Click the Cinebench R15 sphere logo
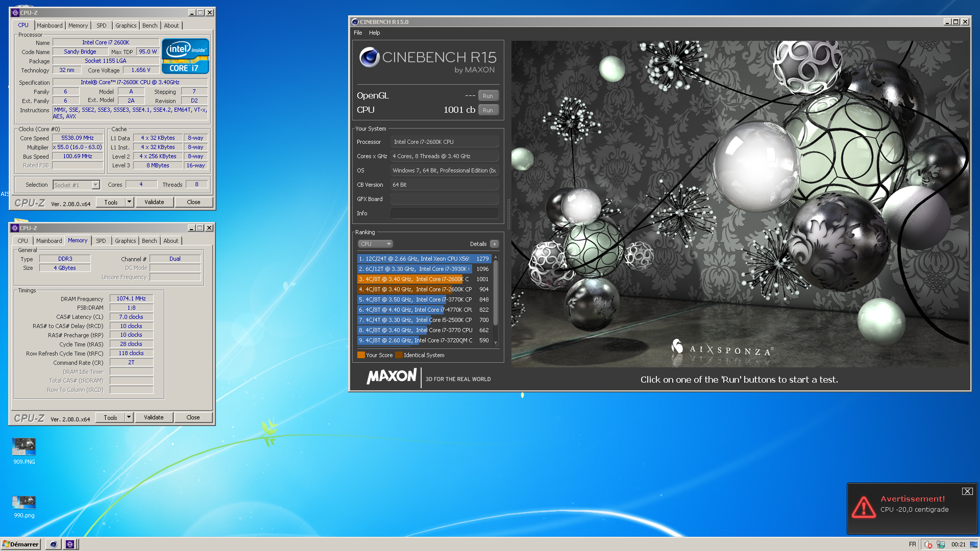The width and height of the screenshot is (980, 551). click(x=369, y=57)
